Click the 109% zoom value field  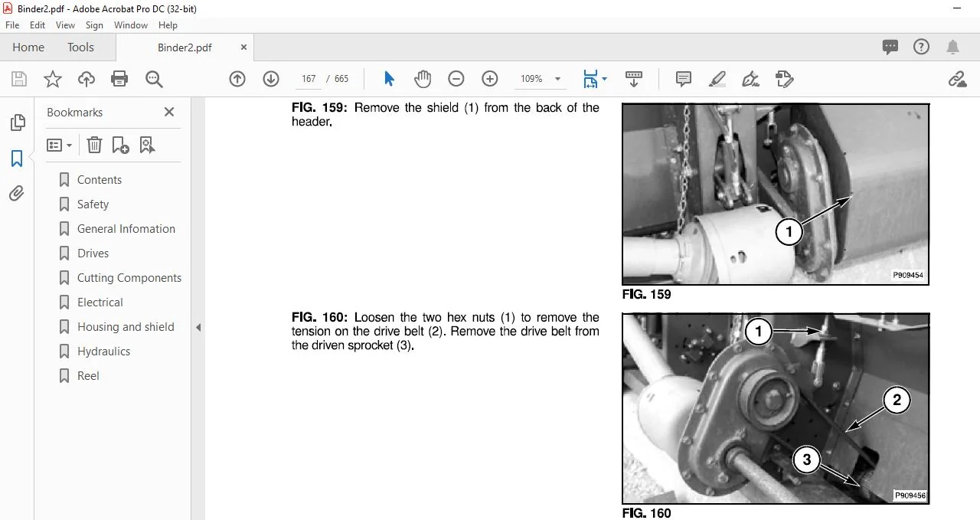click(x=531, y=79)
